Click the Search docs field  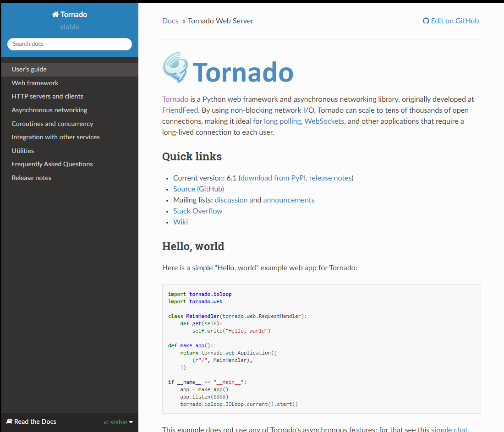pos(70,44)
